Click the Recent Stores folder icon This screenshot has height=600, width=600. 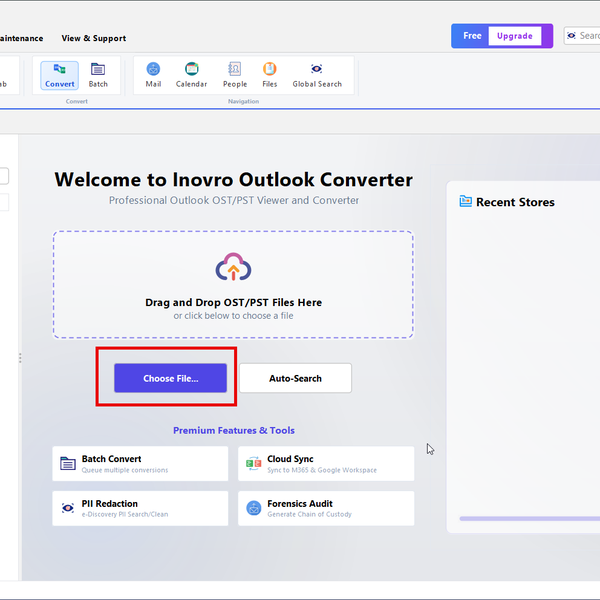click(465, 201)
